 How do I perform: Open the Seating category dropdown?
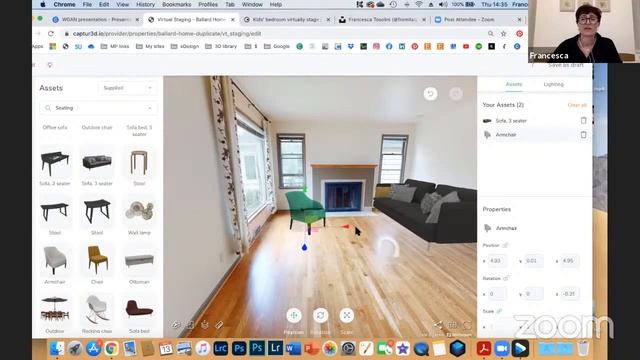tap(98, 108)
